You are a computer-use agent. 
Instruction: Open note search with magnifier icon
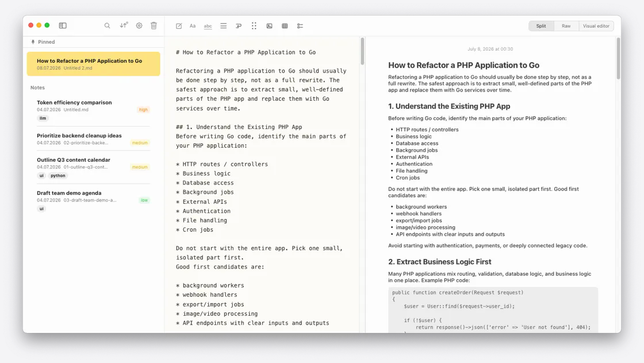107,25
